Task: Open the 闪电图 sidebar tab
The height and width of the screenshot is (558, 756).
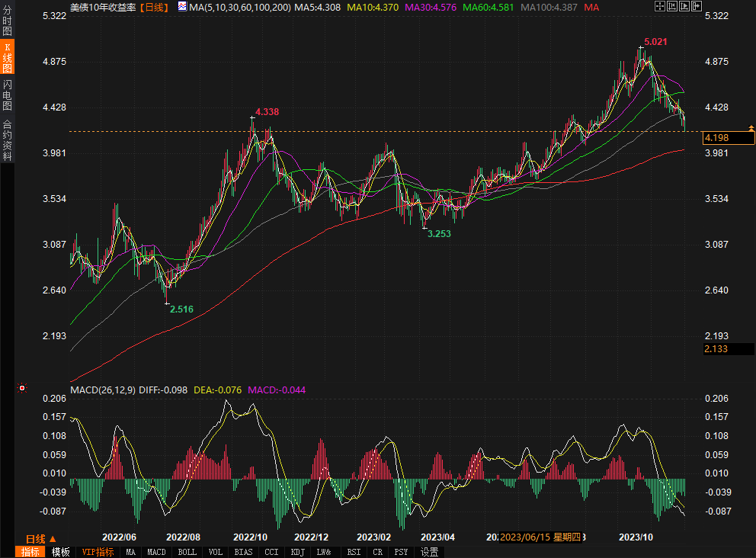Action: (x=7, y=95)
